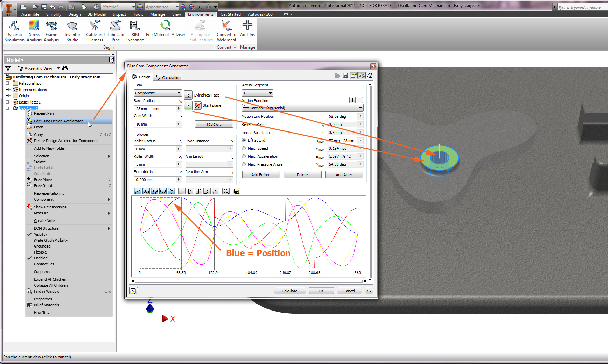Switch to the Calculation tab
This screenshot has height=364, width=608.
click(168, 77)
